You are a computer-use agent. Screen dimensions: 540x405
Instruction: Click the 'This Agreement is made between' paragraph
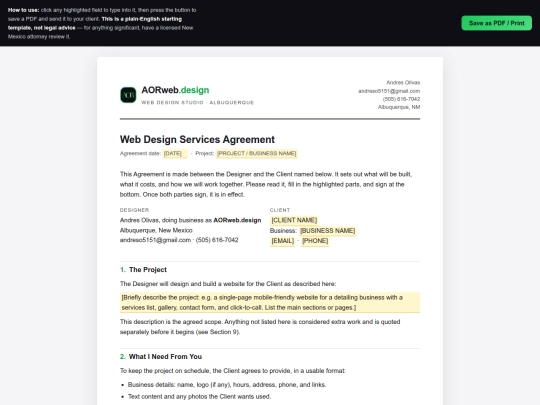(266, 184)
